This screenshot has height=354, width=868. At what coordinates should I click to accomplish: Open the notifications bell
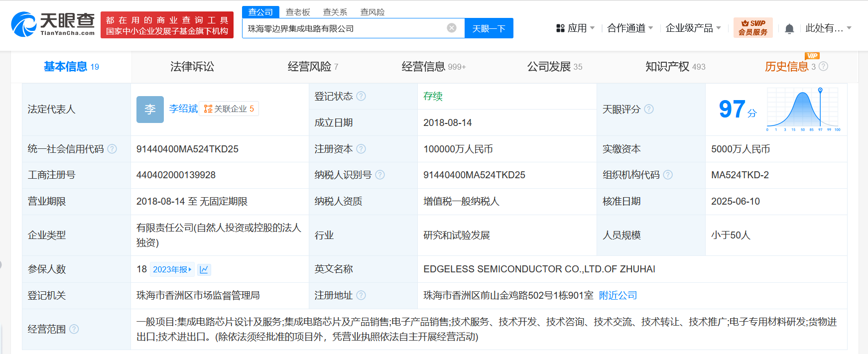789,29
